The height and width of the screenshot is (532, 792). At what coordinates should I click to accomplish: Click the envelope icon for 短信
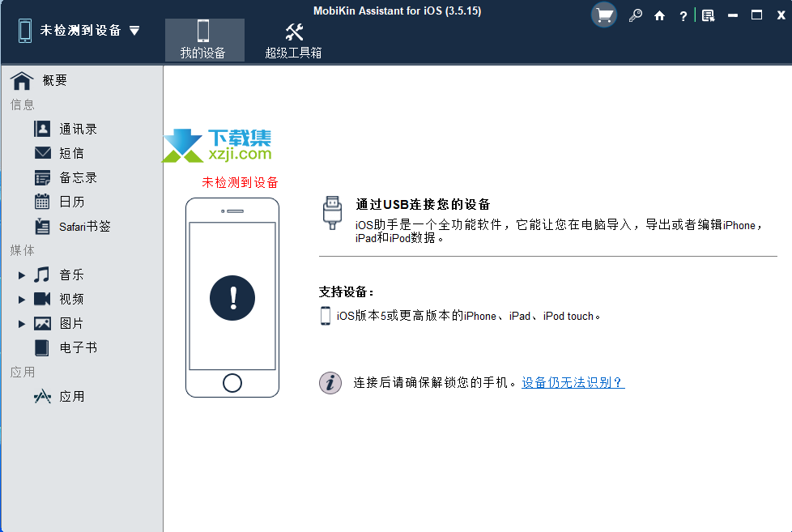[42, 153]
